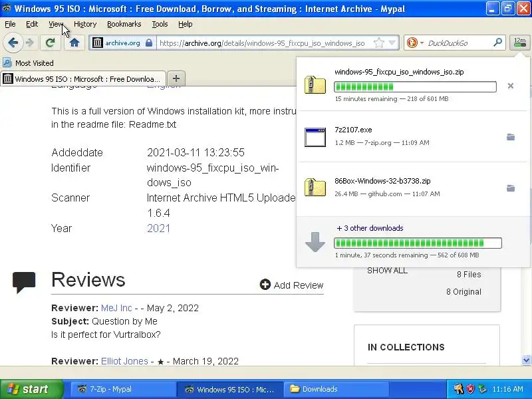Open reviewer MeJ Inc profile link
Viewport: 532px width, 399px height.
(116, 308)
